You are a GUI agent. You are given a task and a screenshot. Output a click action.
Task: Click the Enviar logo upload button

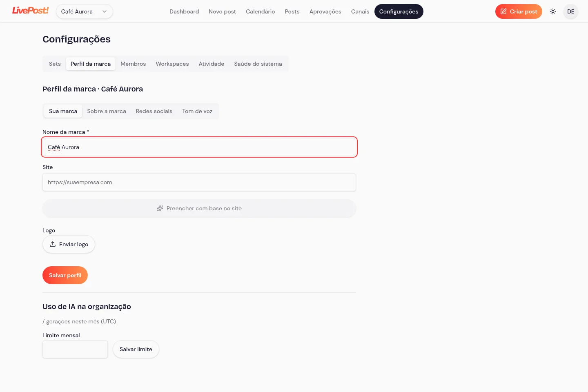69,244
